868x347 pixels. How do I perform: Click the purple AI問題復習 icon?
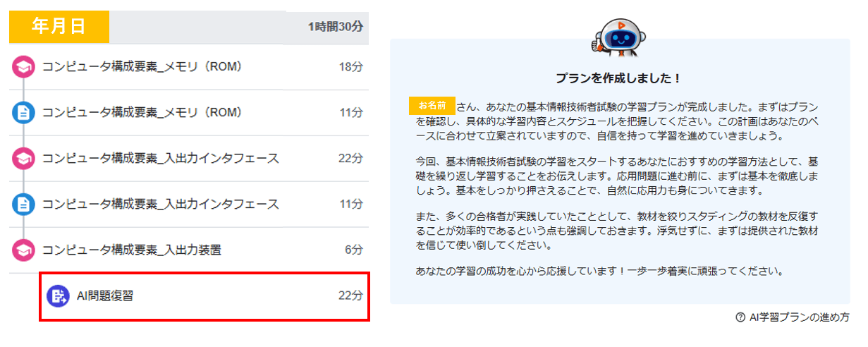click(x=58, y=296)
